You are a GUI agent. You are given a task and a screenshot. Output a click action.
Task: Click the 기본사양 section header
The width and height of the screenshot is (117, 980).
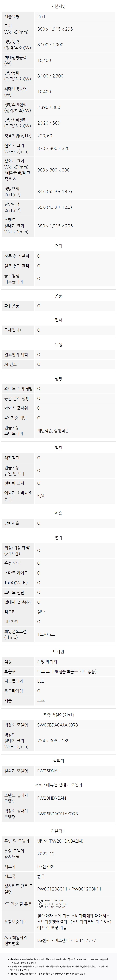click(59, 6)
